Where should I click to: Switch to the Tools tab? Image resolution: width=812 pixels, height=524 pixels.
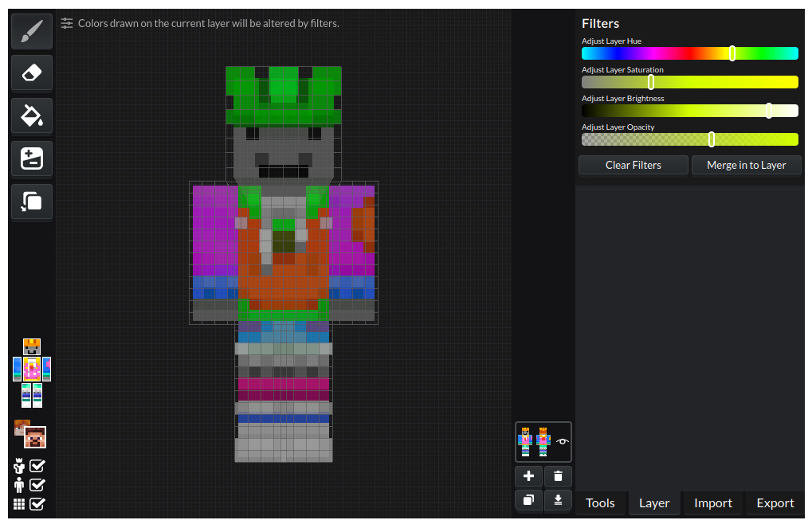coord(600,502)
